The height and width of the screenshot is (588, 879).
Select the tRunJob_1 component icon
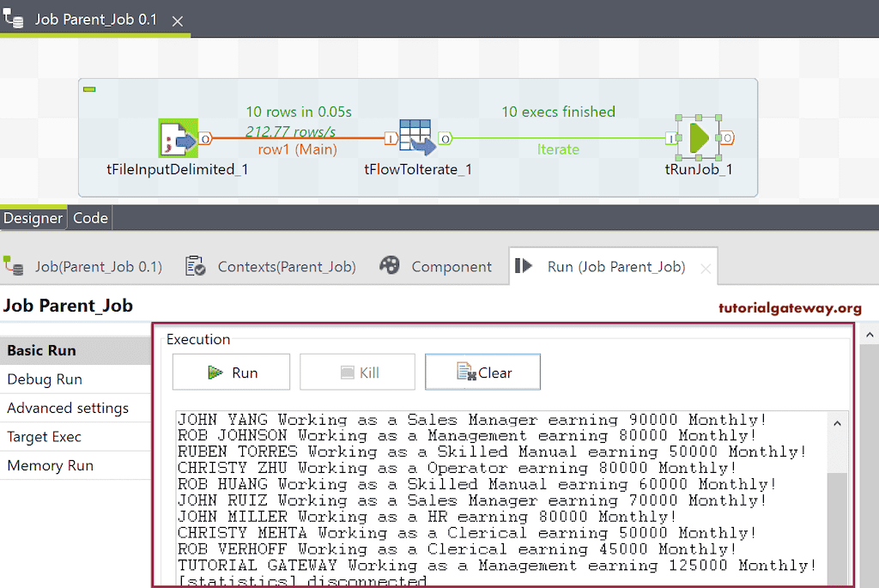pyautogui.click(x=699, y=137)
